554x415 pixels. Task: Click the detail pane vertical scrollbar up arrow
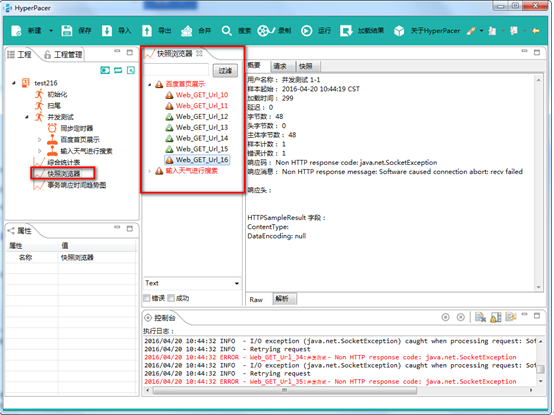(x=538, y=80)
